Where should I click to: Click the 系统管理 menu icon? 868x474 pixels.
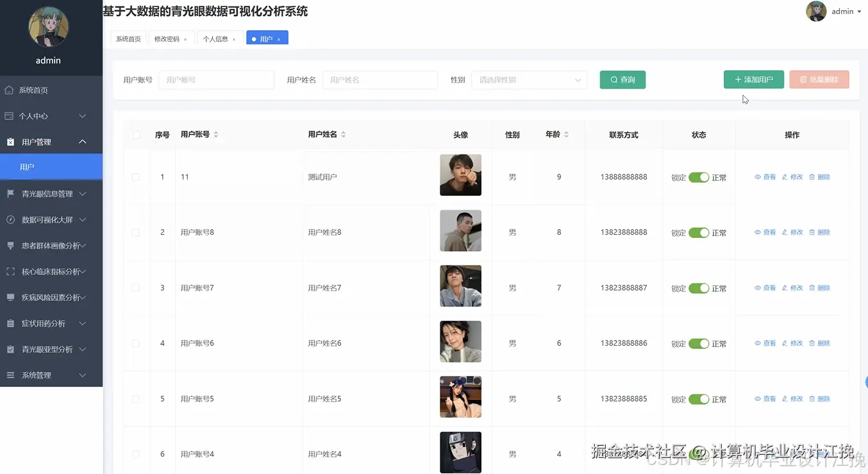tap(10, 375)
